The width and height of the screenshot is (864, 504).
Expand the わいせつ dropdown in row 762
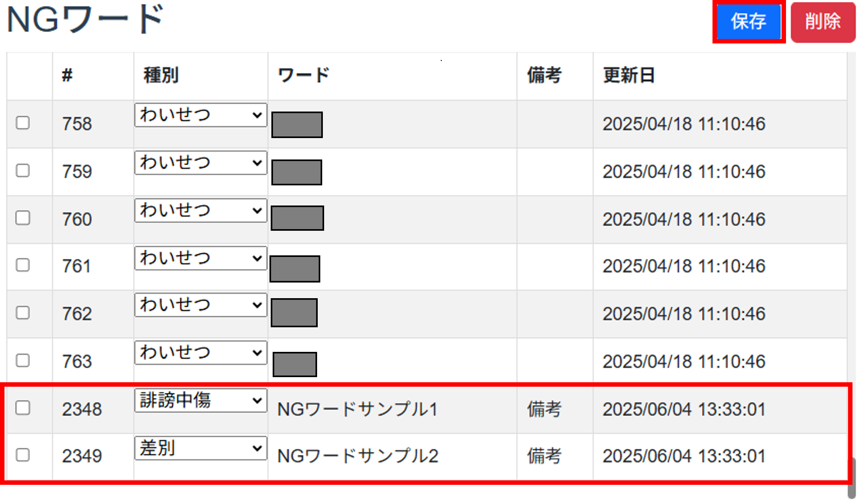click(200, 305)
